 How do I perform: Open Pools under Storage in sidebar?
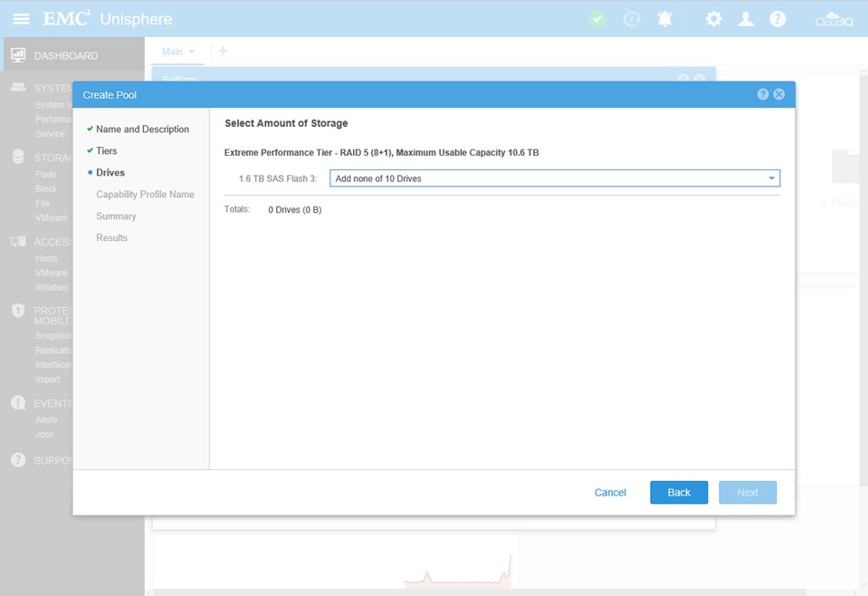point(46,174)
